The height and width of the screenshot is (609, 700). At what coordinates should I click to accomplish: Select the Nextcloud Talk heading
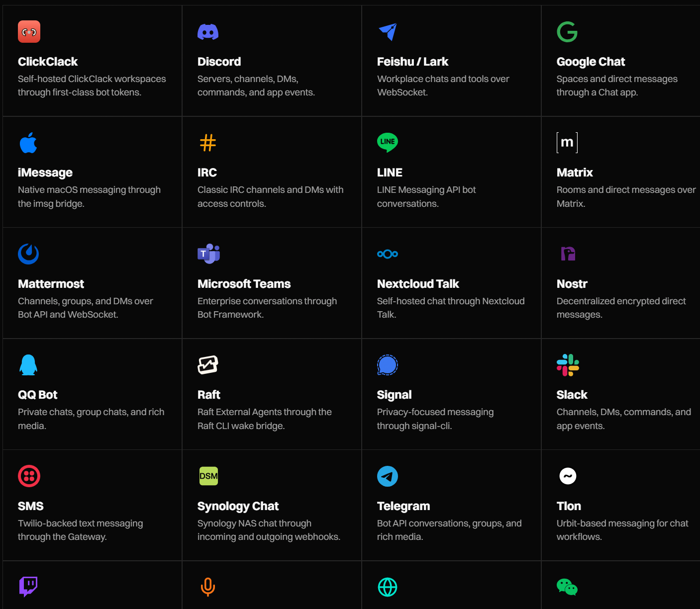pos(418,284)
